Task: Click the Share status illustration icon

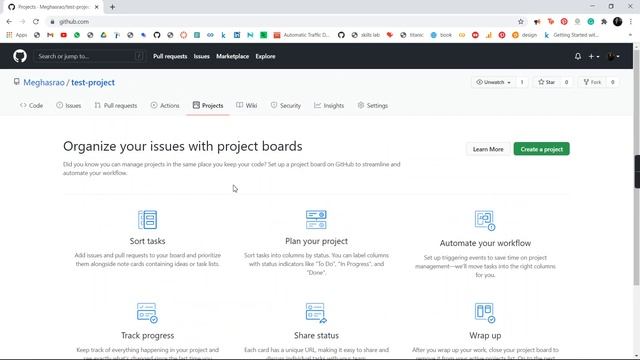Action: tap(316, 313)
